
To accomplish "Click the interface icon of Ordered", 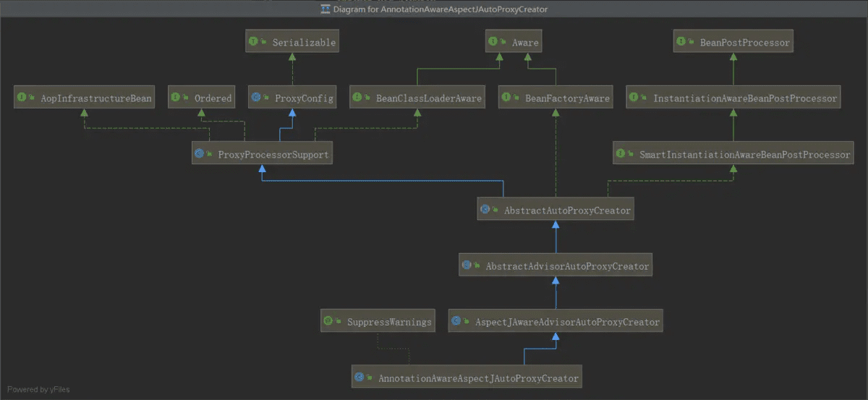I will click(x=177, y=98).
